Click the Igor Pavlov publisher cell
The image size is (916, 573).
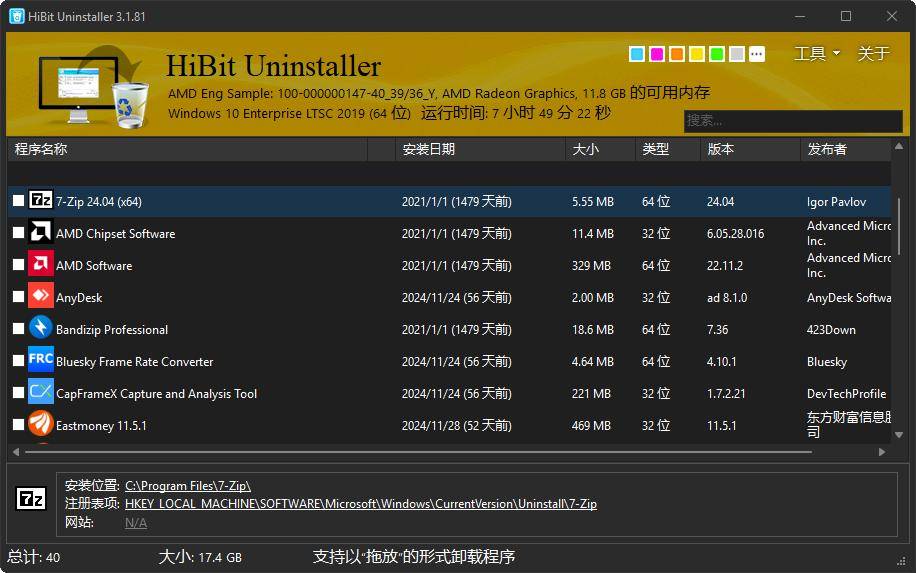pyautogui.click(x=836, y=202)
